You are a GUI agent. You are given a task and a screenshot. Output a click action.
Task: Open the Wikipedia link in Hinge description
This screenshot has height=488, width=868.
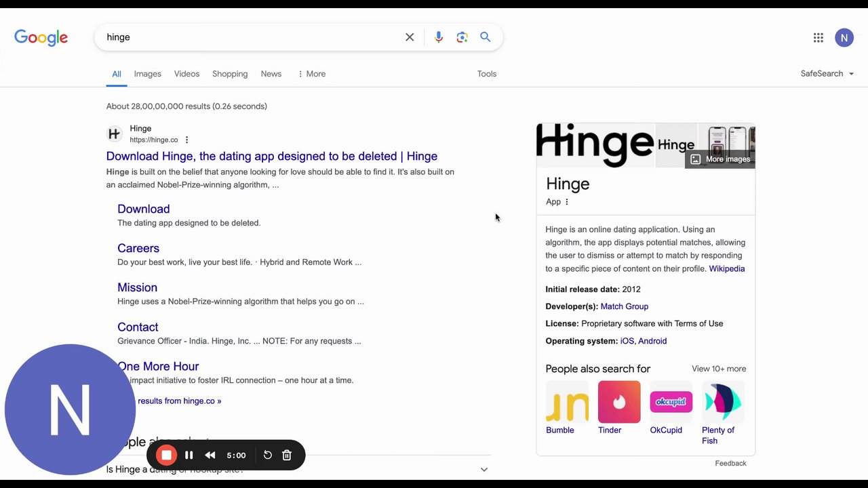pos(727,269)
